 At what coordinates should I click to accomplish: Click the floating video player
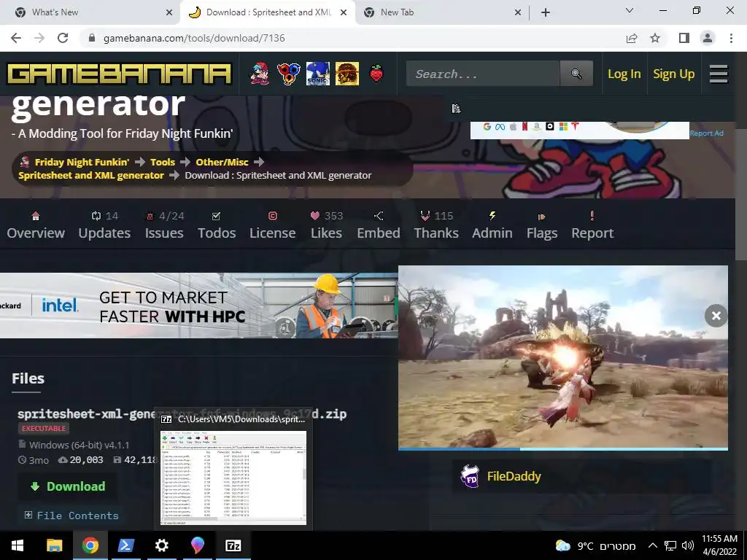point(563,356)
